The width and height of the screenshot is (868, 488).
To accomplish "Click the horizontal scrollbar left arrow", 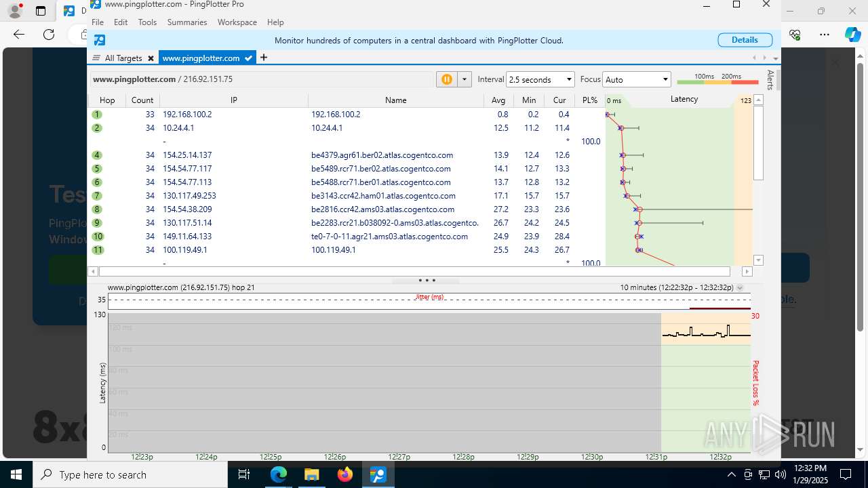I will [94, 271].
